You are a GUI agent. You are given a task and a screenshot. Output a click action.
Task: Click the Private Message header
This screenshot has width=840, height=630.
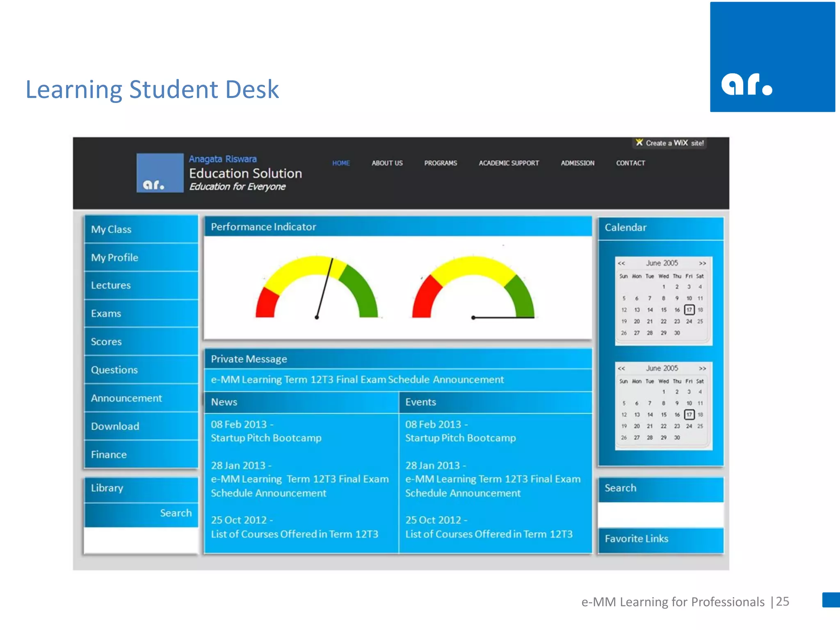(x=398, y=359)
